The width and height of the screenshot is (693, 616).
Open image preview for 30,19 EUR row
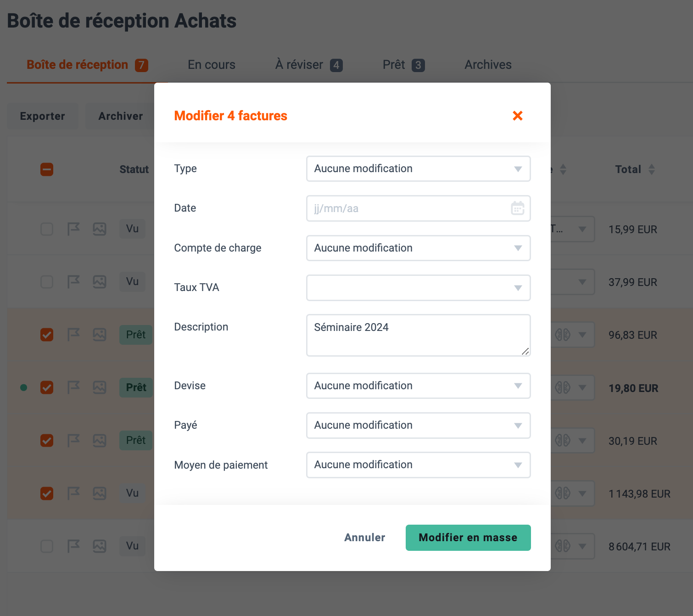(100, 440)
